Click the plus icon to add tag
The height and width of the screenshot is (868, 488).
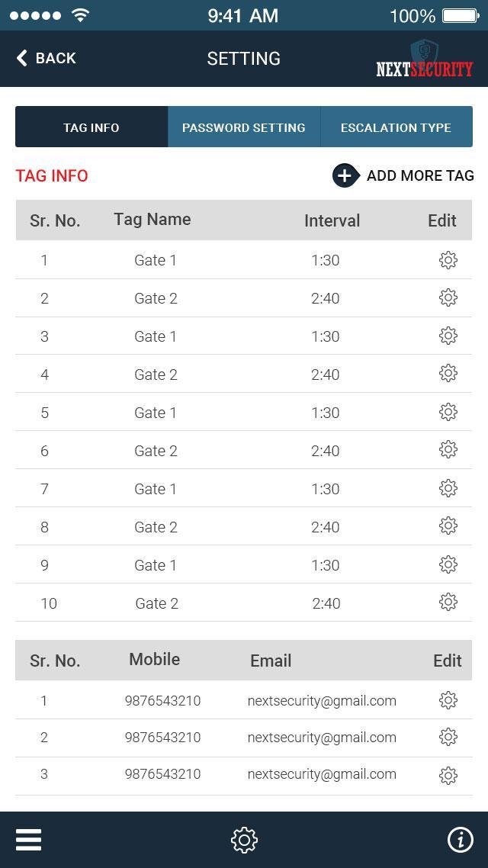click(x=345, y=175)
